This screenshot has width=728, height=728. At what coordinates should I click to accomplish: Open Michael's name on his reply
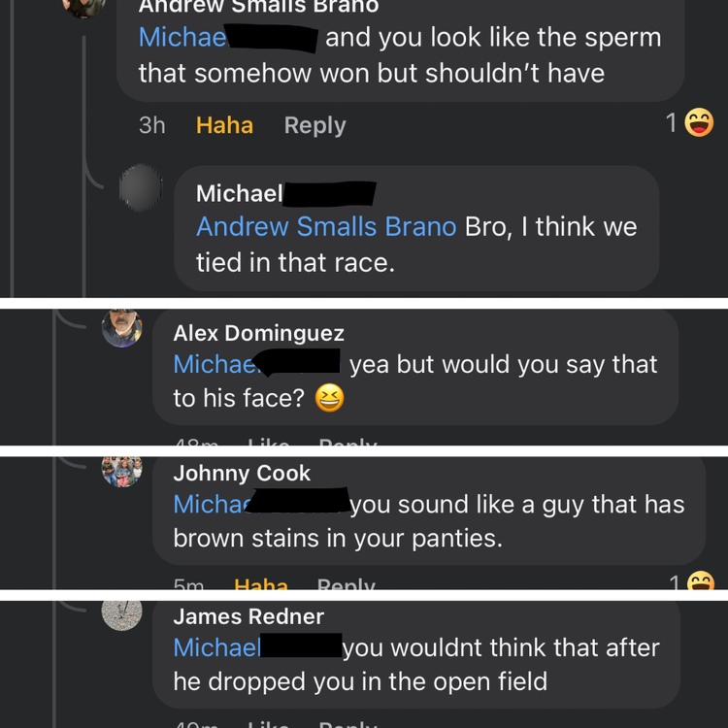point(240,193)
